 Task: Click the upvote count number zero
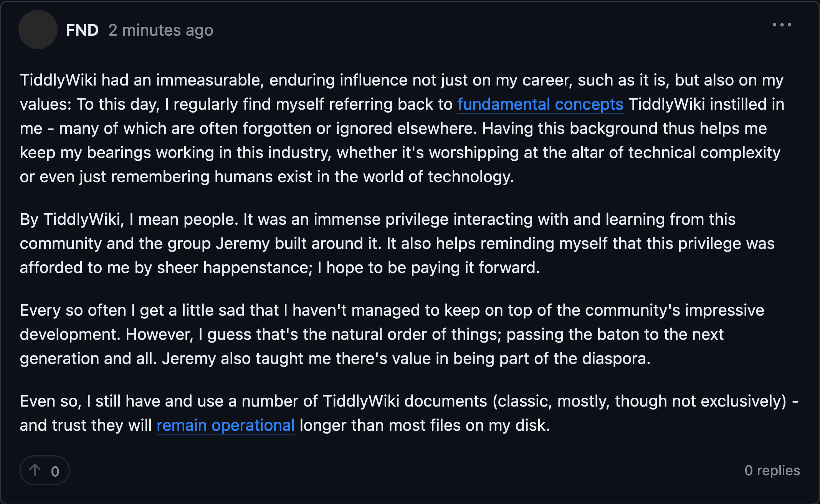pyautogui.click(x=55, y=471)
